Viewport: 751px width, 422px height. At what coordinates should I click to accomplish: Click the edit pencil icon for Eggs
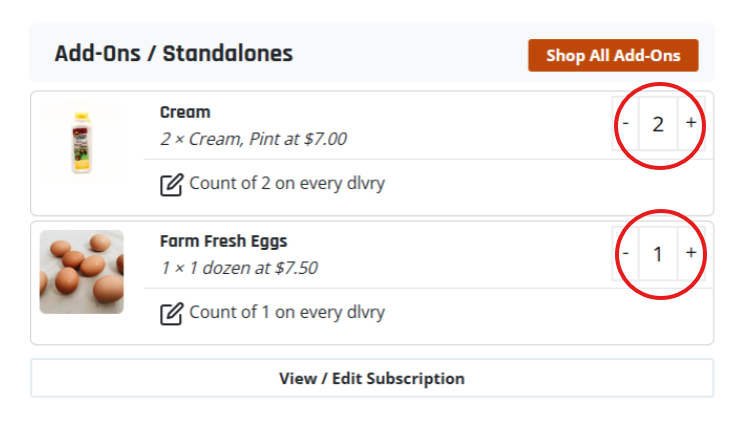pos(172,313)
